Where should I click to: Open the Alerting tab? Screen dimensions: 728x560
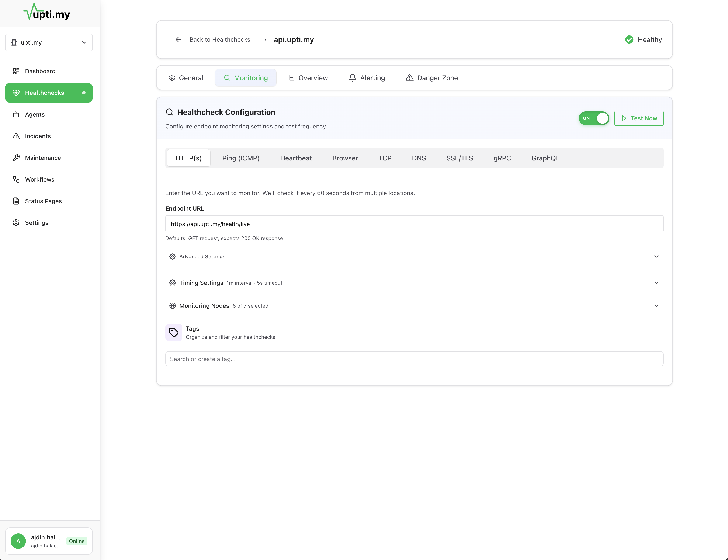(x=367, y=78)
